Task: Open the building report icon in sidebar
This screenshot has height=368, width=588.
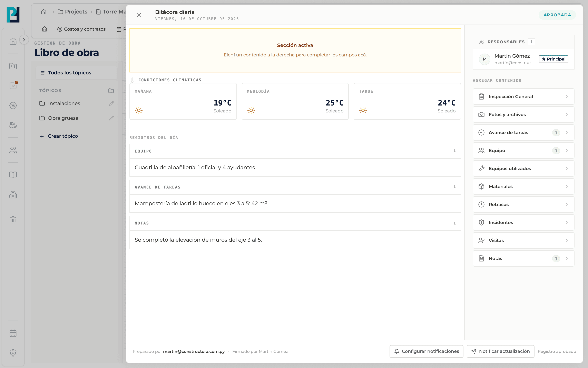Action: tap(13, 194)
